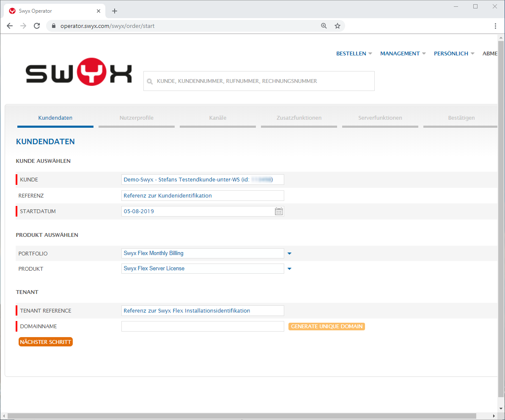Viewport: 505px width, 420px height.
Task: Click the search magnifier icon in the customer search
Action: pos(150,81)
